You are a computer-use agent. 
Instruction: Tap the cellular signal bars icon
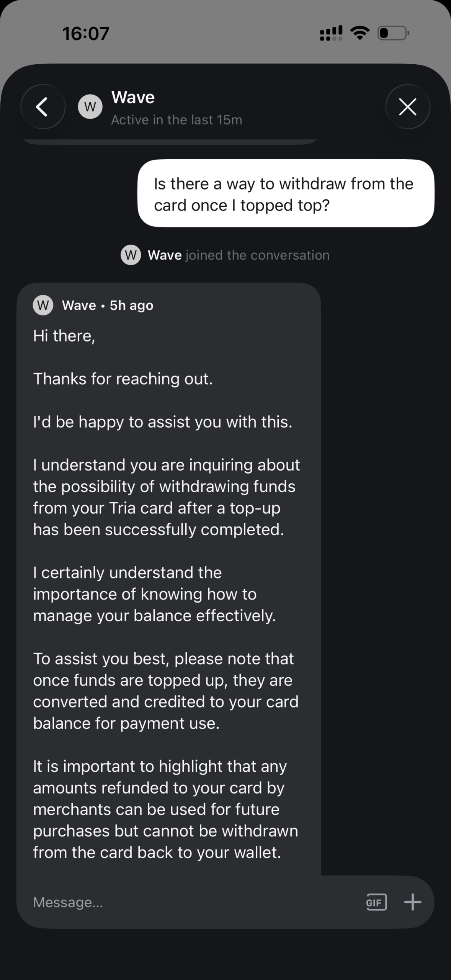click(x=331, y=33)
